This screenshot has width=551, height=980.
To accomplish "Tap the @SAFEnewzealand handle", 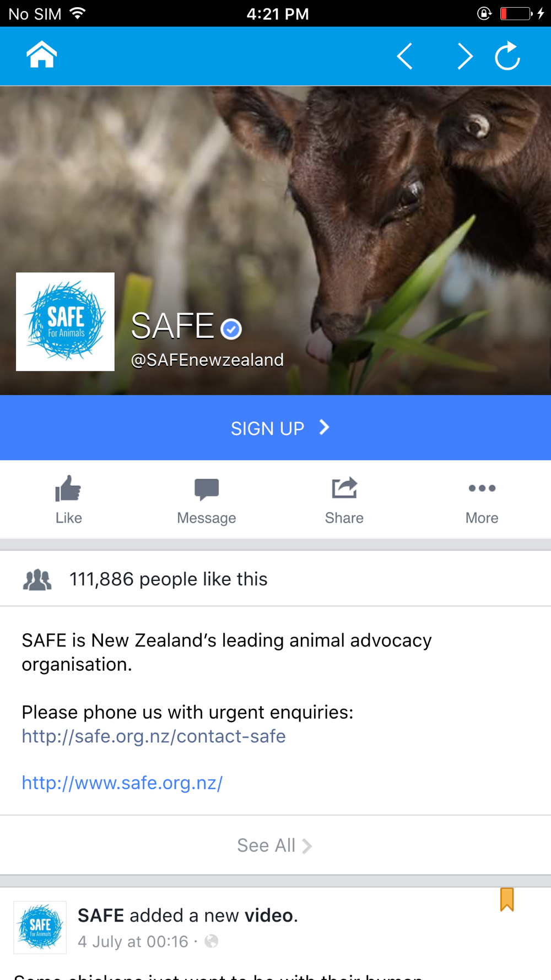I will click(207, 360).
